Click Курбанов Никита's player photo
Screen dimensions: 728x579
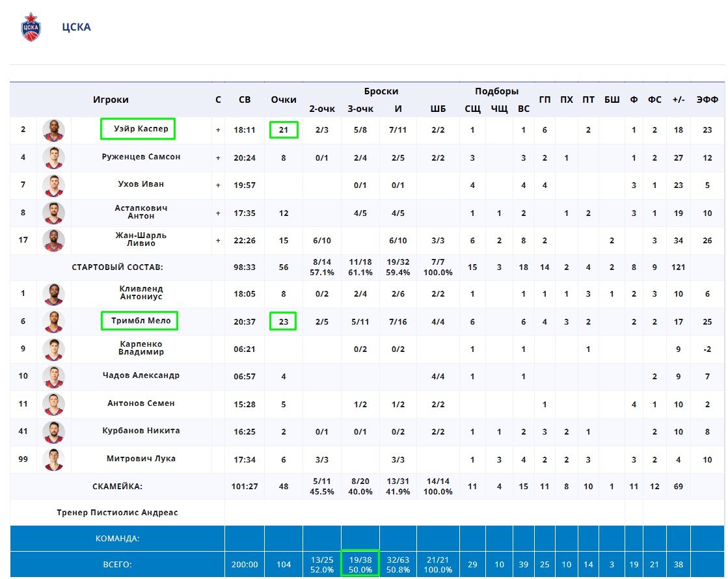coord(53,431)
